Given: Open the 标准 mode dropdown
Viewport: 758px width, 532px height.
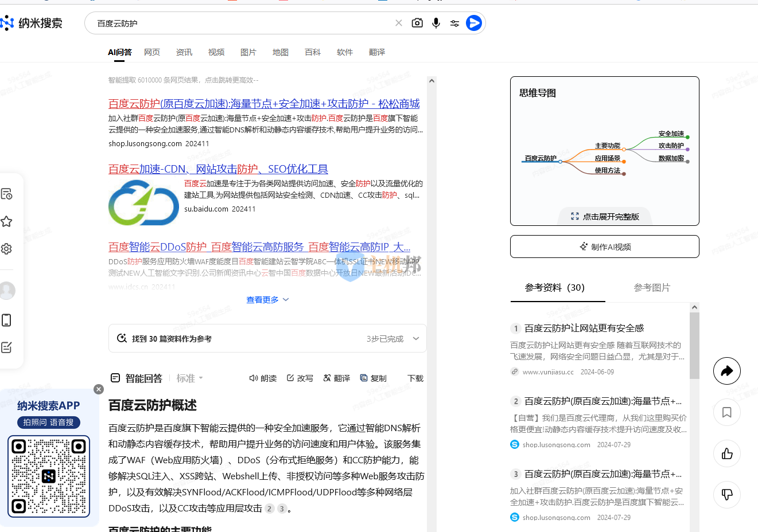Looking at the screenshot, I should [x=190, y=378].
